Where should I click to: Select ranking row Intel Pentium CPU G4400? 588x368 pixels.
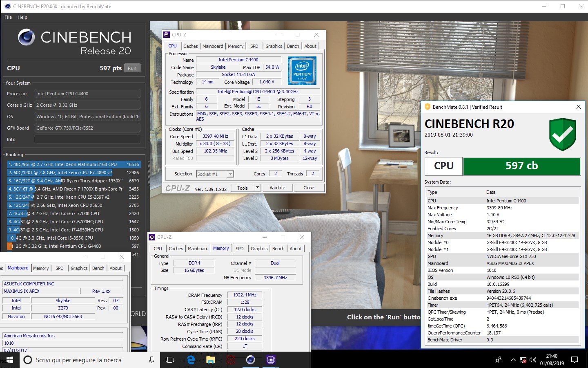pos(73,246)
